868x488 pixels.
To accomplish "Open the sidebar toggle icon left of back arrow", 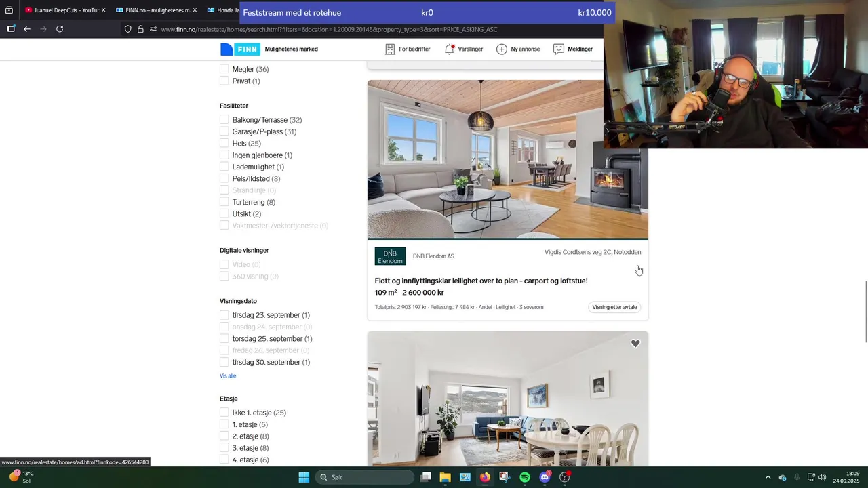I will coord(11,29).
